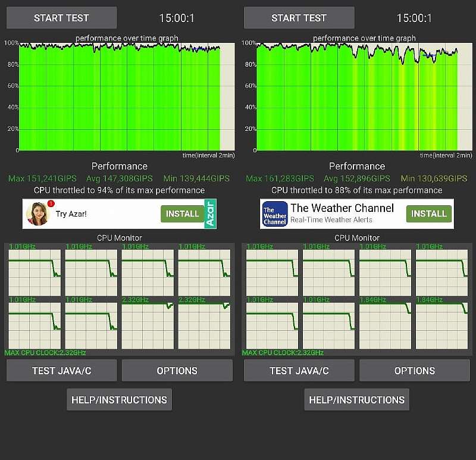Open OPTIONS on the screen with the Weather ad

(414, 371)
